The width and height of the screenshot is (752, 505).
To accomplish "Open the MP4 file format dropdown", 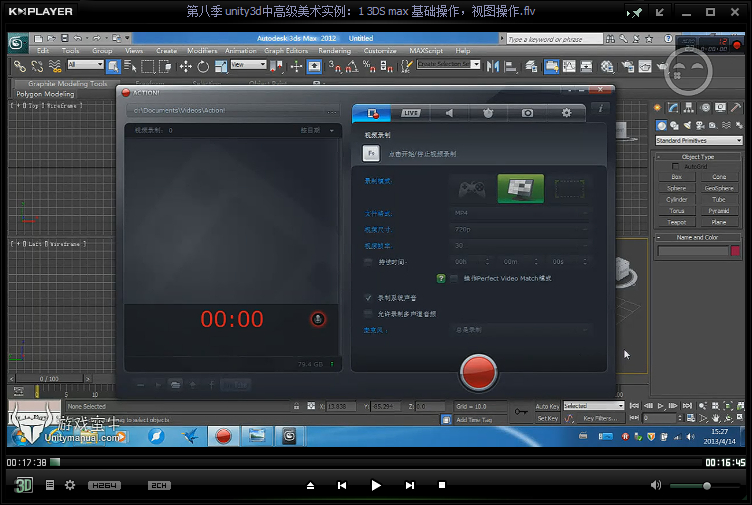I will click(x=521, y=213).
